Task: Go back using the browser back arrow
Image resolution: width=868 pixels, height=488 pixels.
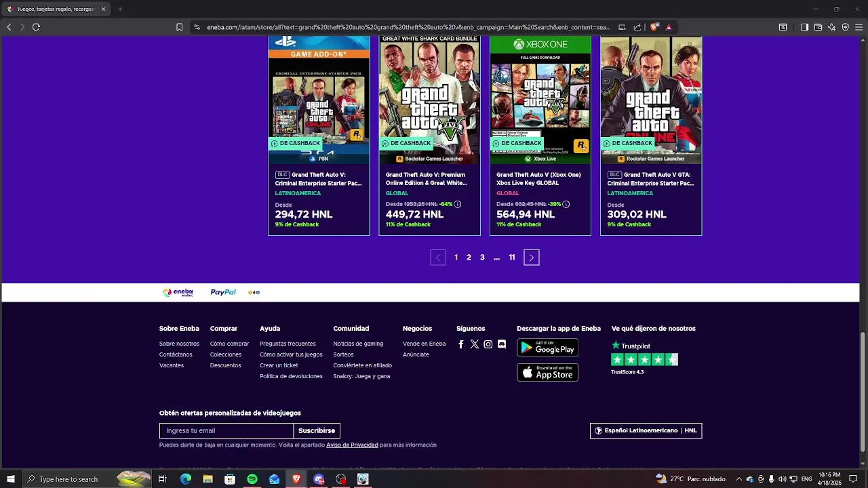Action: (9, 27)
